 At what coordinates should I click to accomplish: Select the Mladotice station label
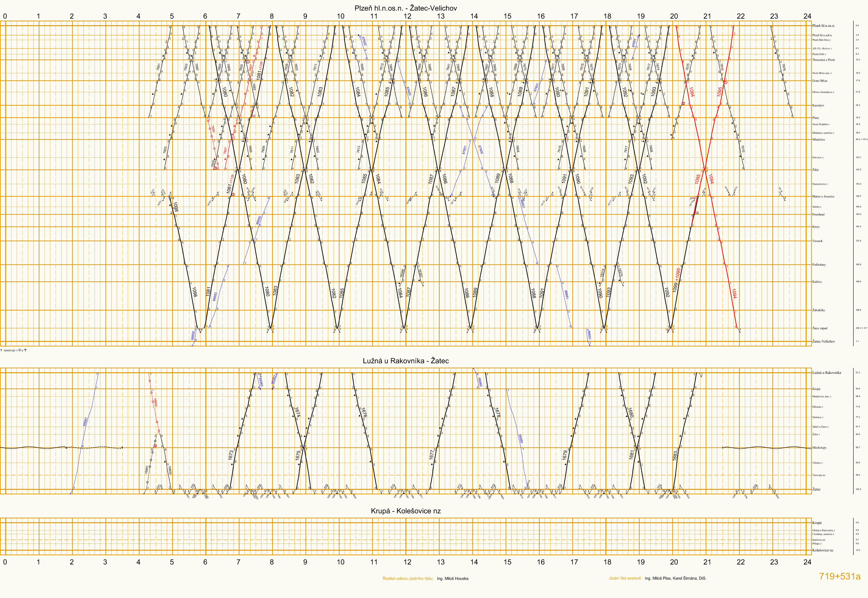tap(818, 139)
